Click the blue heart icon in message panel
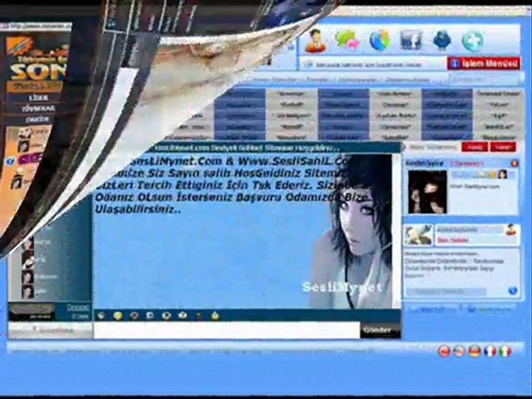532x399 pixels. [x=512, y=291]
